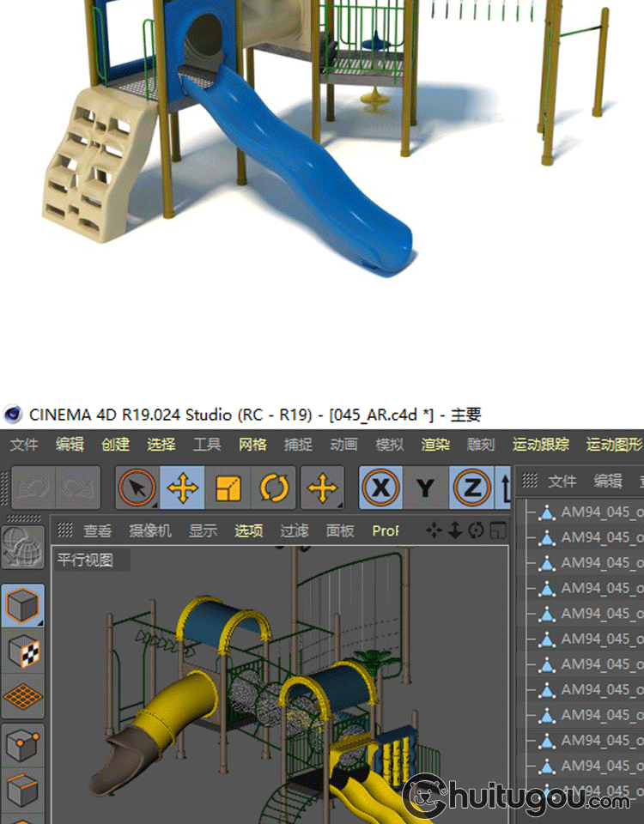The height and width of the screenshot is (824, 644).
Task: Open the 文件 menu in main menu bar
Action: pyautogui.click(x=24, y=445)
